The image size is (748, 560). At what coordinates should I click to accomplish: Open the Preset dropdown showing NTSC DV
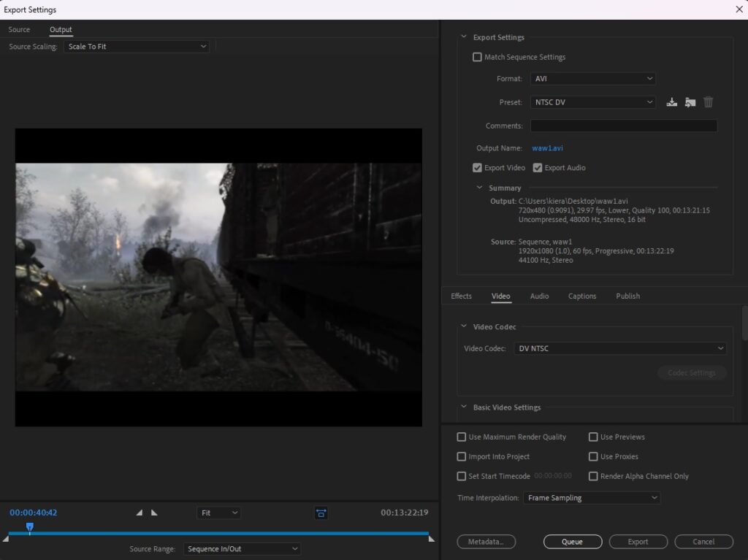point(592,102)
